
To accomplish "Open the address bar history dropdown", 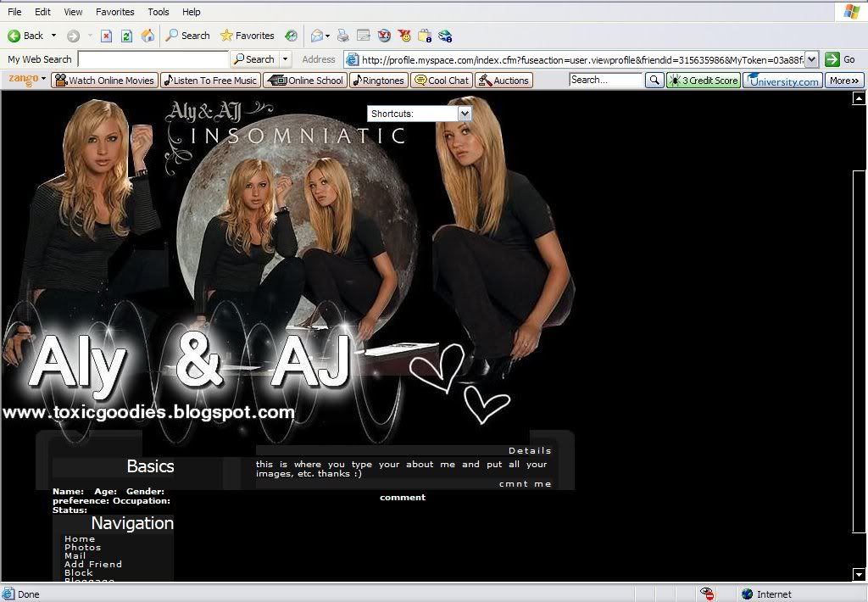I will (811, 59).
